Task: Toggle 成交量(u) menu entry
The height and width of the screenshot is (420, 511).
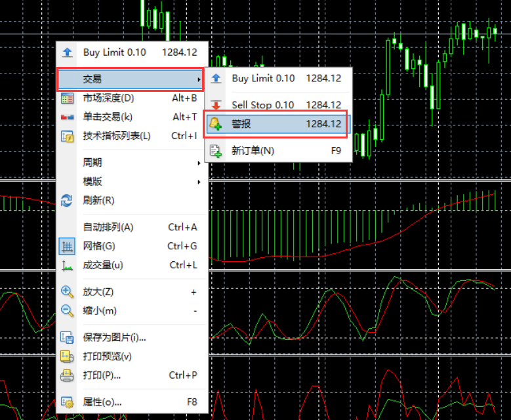Action: coord(132,265)
